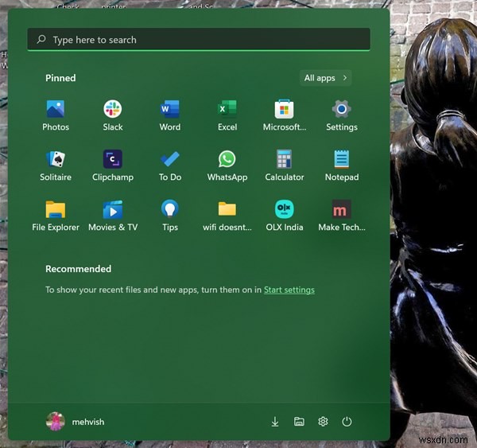Screen dimensions: 477x448
Task: Open the Microsoft Store app
Action: point(284,115)
